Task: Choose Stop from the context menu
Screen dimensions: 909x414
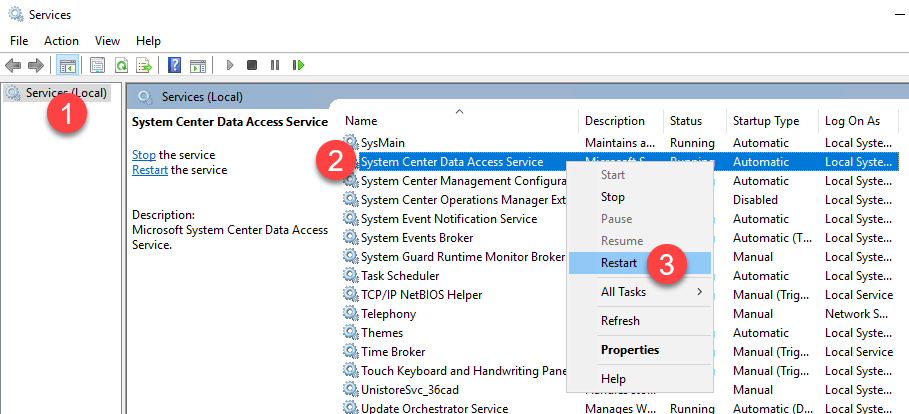Action: pos(639,197)
